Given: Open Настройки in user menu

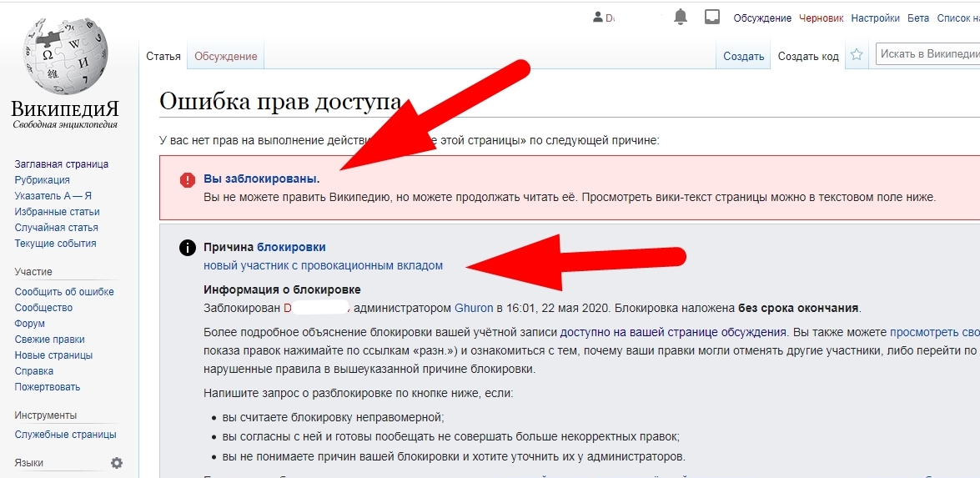Looking at the screenshot, I should pyautogui.click(x=876, y=18).
